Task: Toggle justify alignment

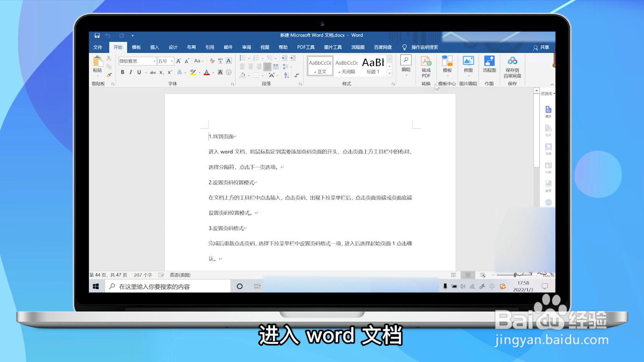Action: click(x=267, y=66)
